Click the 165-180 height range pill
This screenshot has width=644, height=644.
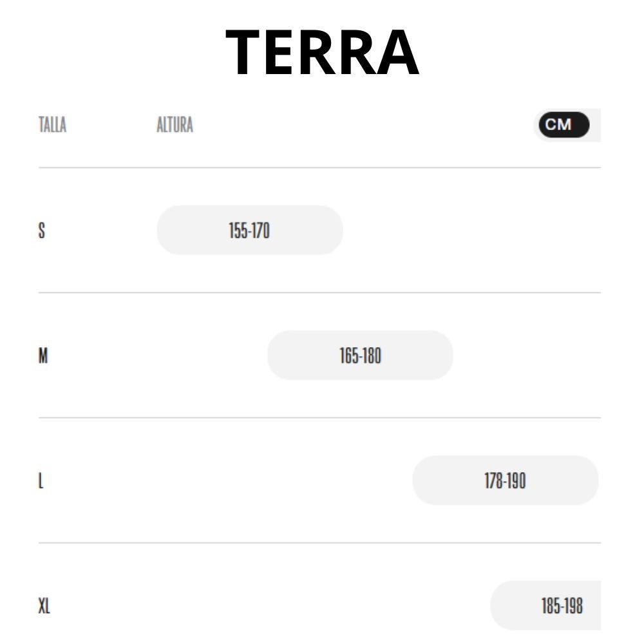pyautogui.click(x=360, y=355)
